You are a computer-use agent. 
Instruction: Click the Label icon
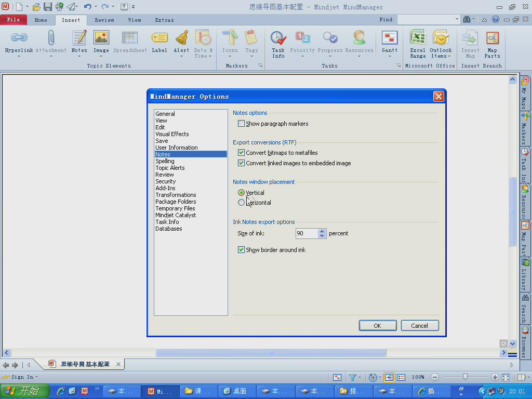tap(159, 37)
